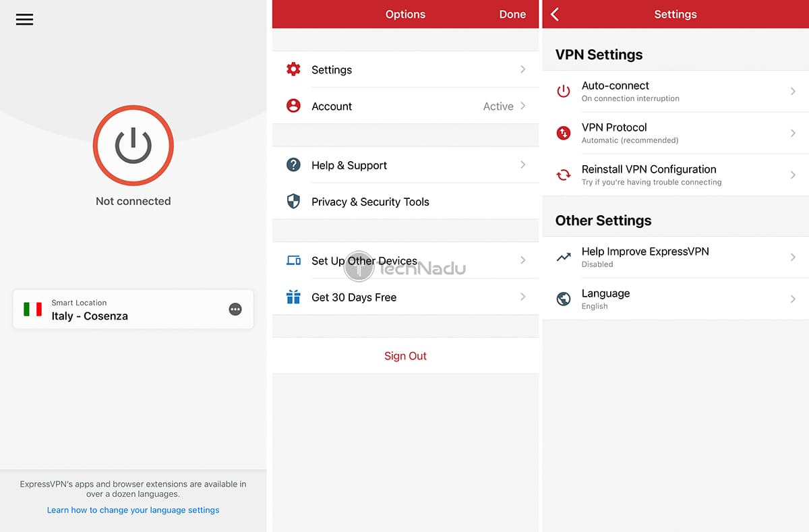Click the red Settings gear icon

pyautogui.click(x=293, y=69)
